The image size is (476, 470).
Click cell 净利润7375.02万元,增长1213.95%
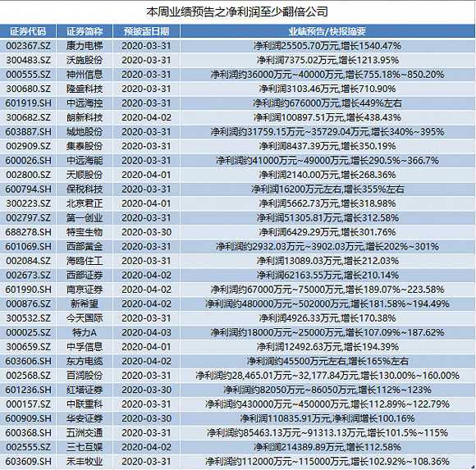coord(327,60)
